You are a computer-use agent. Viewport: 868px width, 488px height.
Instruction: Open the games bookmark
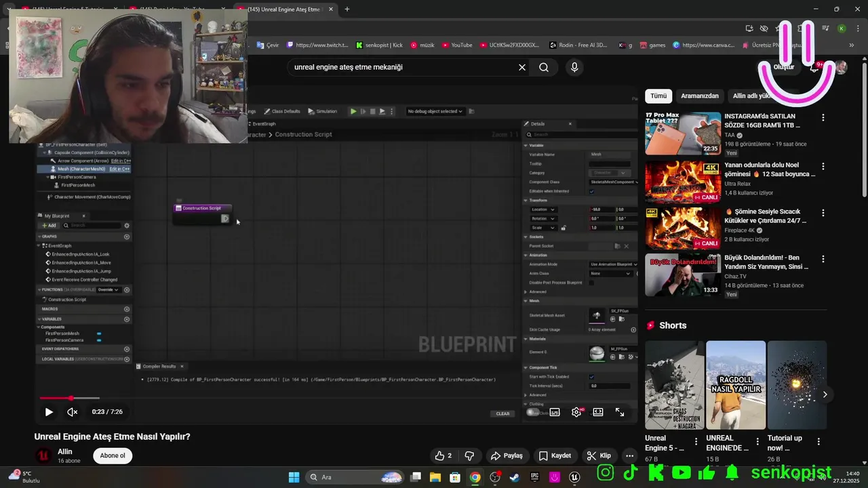[652, 45]
